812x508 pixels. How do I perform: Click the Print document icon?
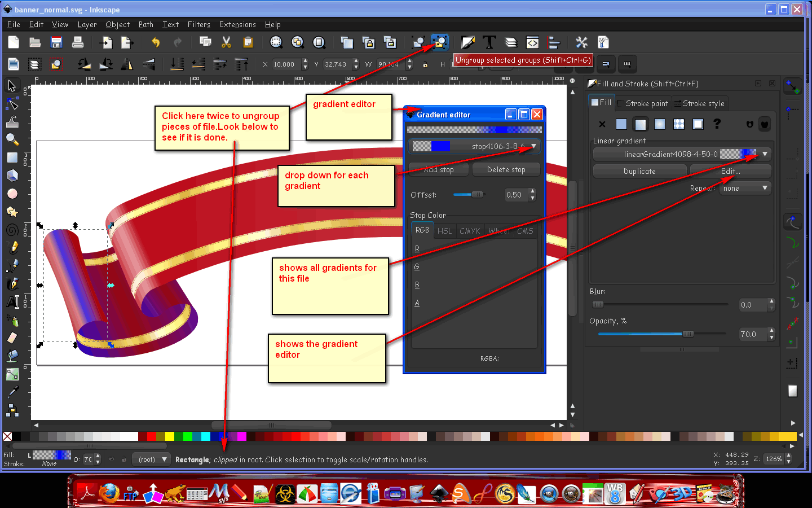(78, 42)
